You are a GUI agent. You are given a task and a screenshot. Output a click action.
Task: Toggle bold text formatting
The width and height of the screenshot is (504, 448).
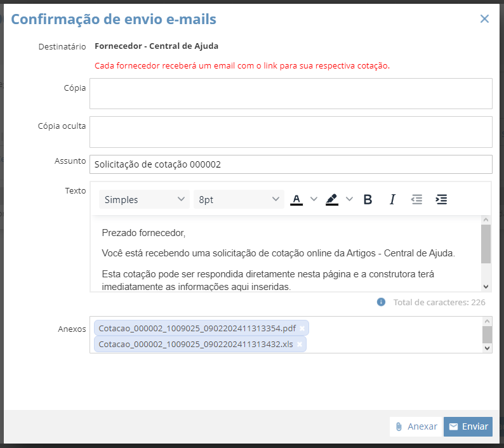tap(368, 200)
